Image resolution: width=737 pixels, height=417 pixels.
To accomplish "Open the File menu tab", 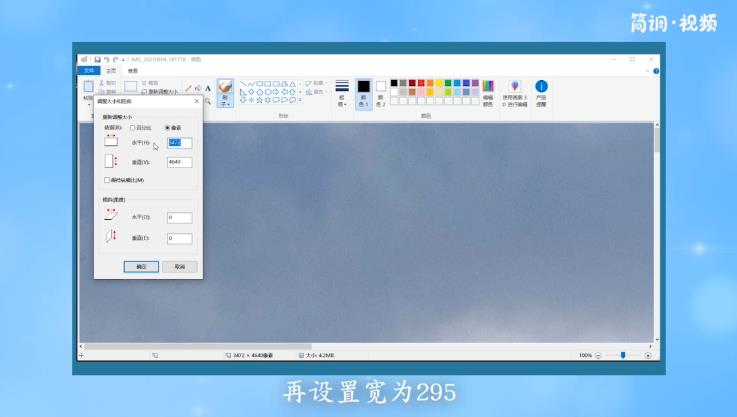I will tap(88, 71).
